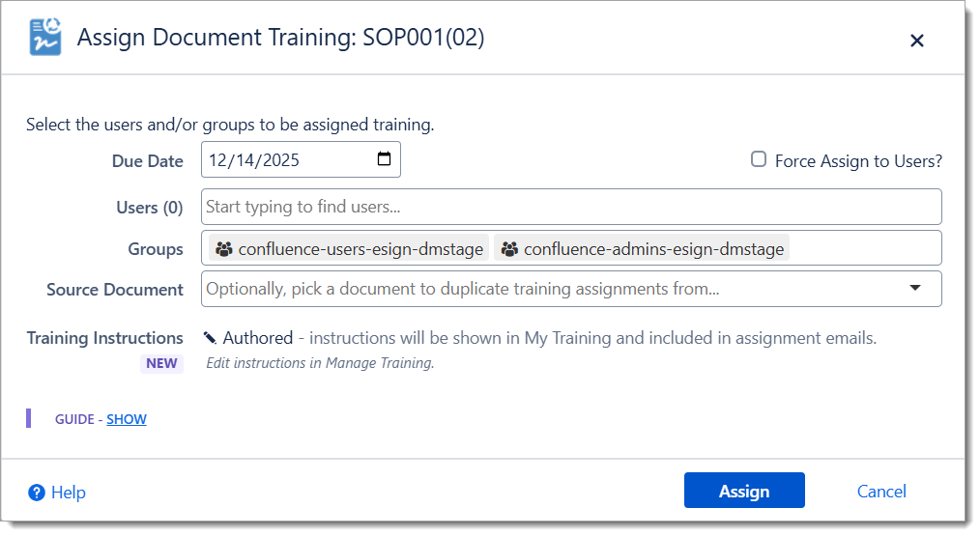Select the confluence-admins-esign-dmstage group label

coord(653,249)
